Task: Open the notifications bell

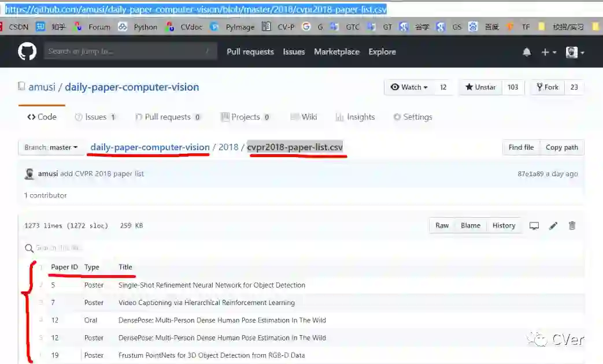Action: click(527, 52)
